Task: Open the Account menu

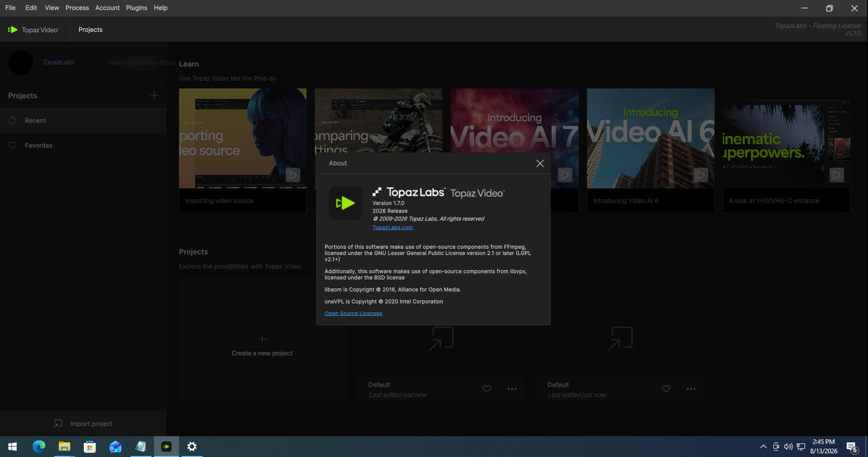Action: click(x=108, y=8)
